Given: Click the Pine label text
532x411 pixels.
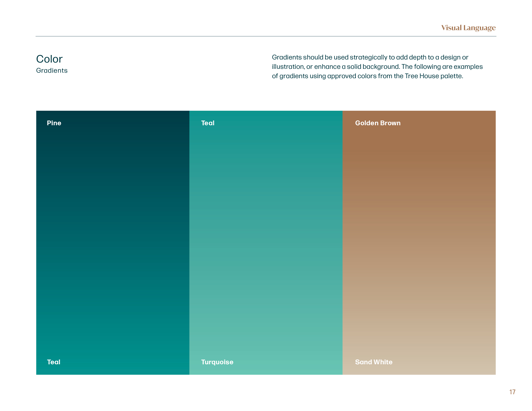Looking at the screenshot, I should 54,123.
